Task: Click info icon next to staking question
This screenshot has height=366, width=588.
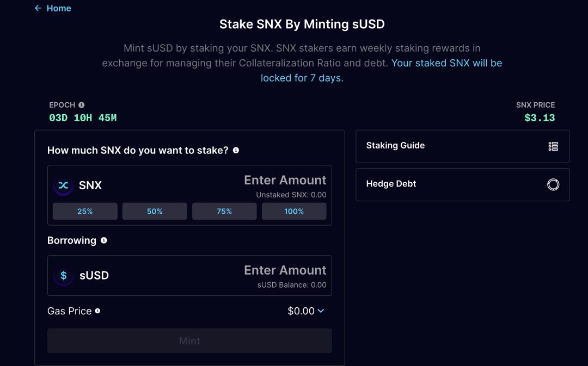Action: coord(236,150)
